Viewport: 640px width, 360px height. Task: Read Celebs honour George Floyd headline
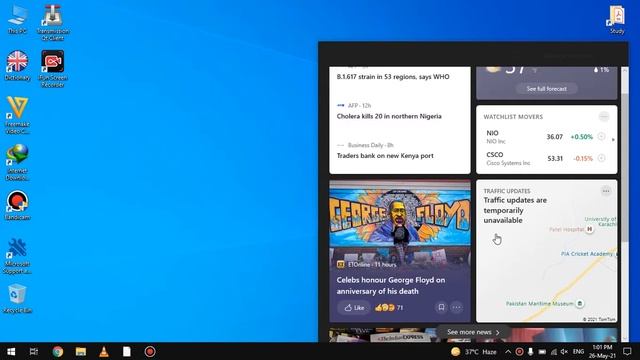(x=391, y=286)
